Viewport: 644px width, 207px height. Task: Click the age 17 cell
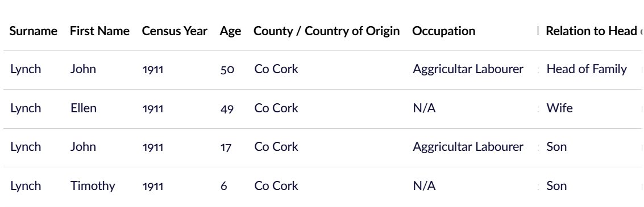click(226, 147)
